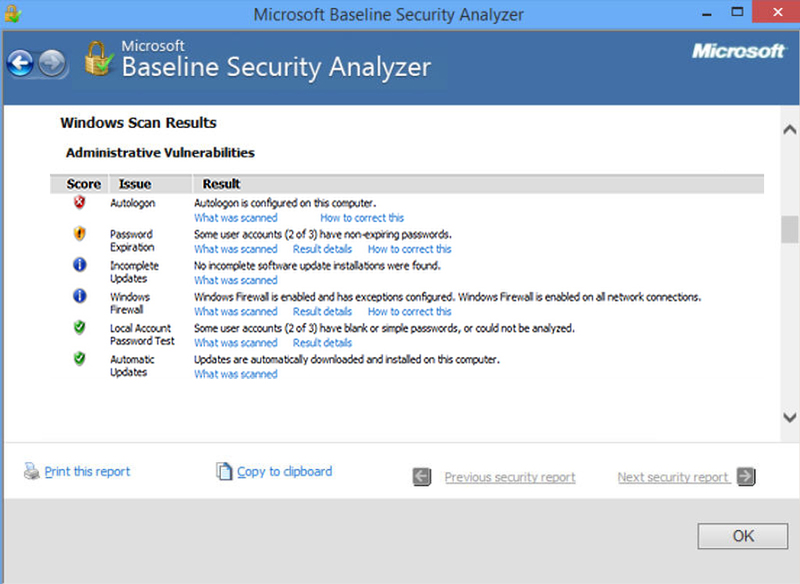Viewport: 800px width, 584px height.
Task: Click the red X score icon for Autologon
Action: pos(79,202)
